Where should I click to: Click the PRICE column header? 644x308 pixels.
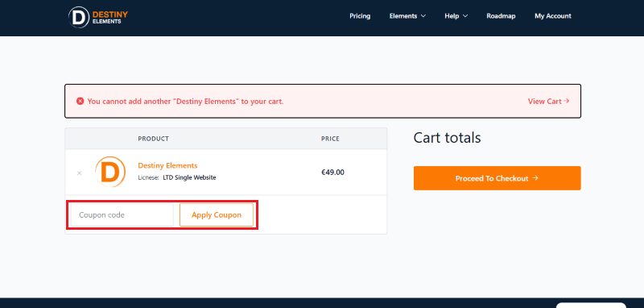[330, 139]
